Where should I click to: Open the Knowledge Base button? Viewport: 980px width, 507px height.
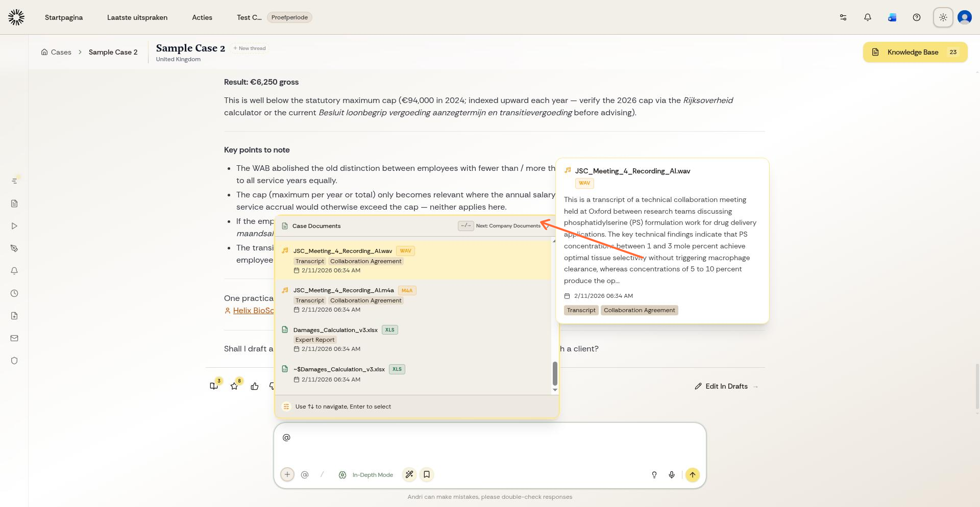tap(915, 52)
